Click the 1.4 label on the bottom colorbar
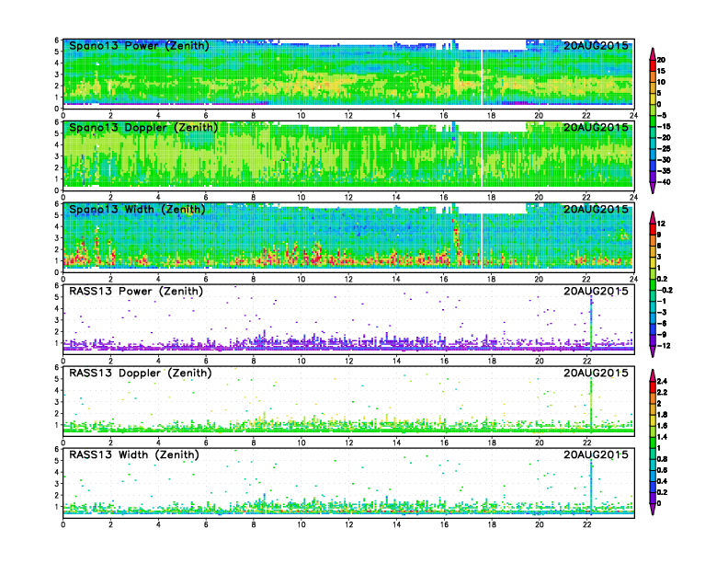 [662, 437]
